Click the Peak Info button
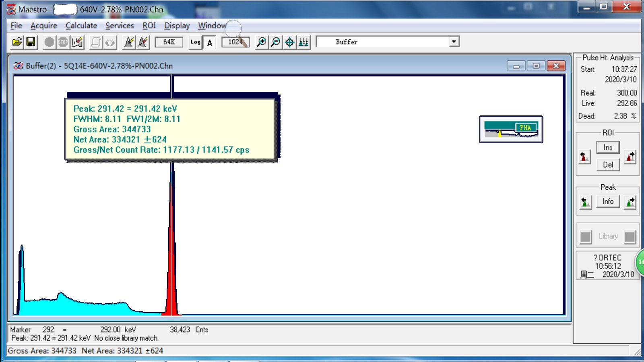This screenshot has width=644, height=362. tap(608, 202)
